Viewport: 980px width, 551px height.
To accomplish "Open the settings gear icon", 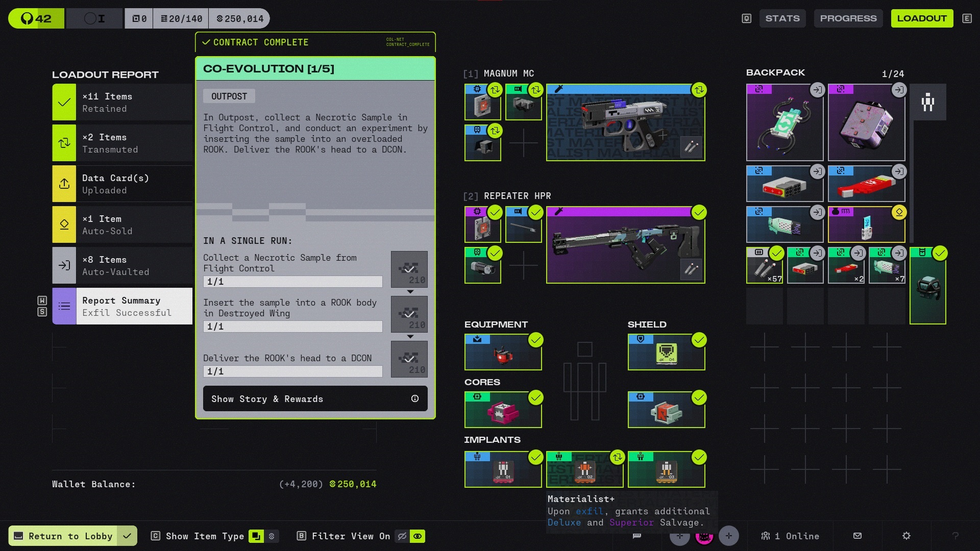I will pyautogui.click(x=906, y=536).
